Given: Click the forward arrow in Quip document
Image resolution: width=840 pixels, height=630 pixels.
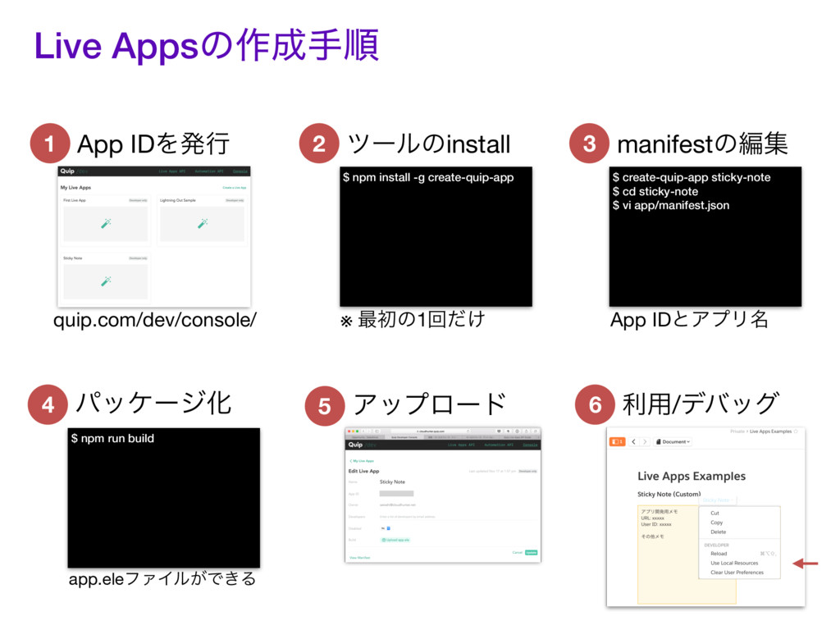Looking at the screenshot, I should (x=645, y=442).
